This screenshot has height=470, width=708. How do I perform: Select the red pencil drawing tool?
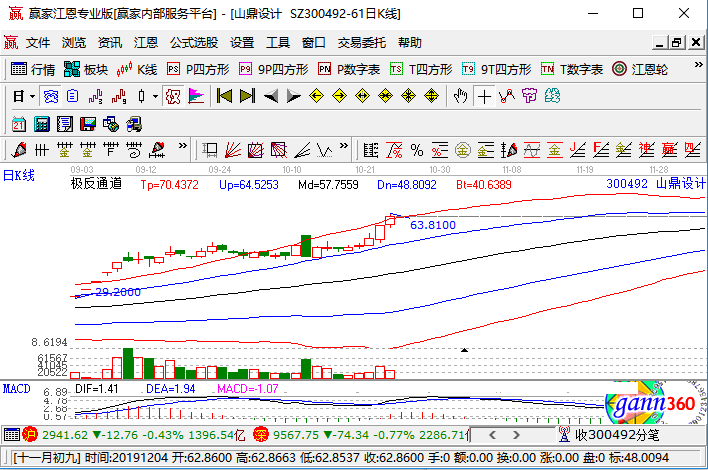point(19,150)
